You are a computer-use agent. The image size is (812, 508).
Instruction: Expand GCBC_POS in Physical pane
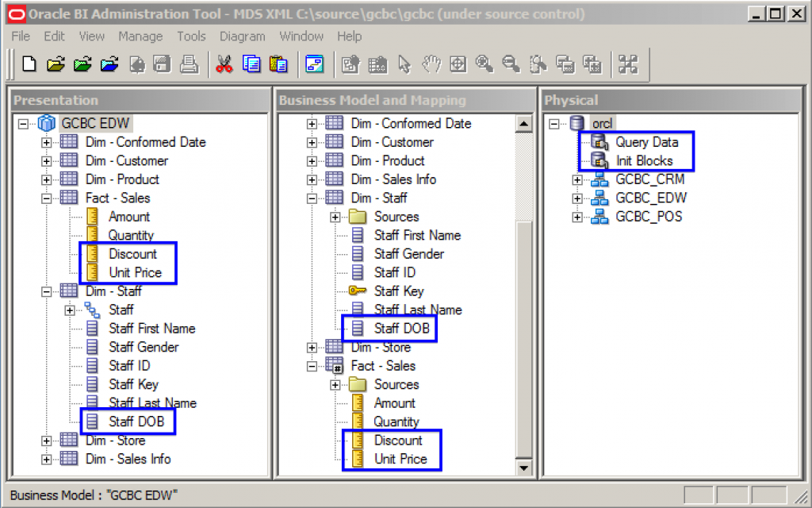coord(577,217)
